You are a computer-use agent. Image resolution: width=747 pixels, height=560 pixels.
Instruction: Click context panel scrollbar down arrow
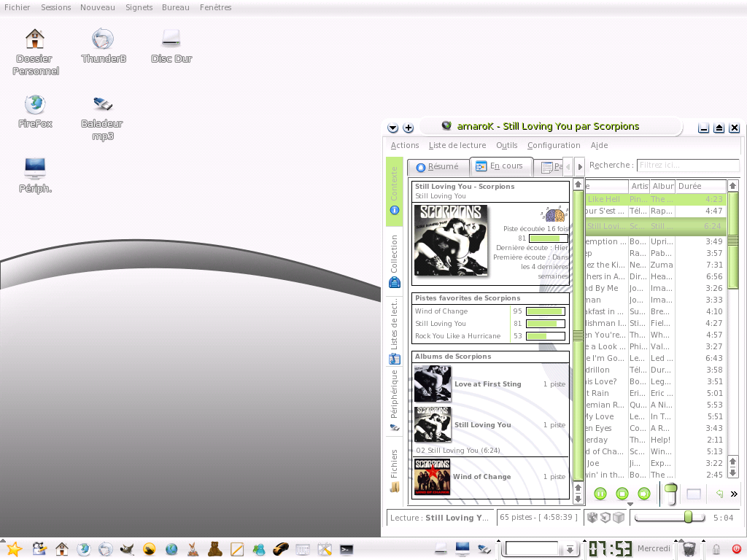578,499
